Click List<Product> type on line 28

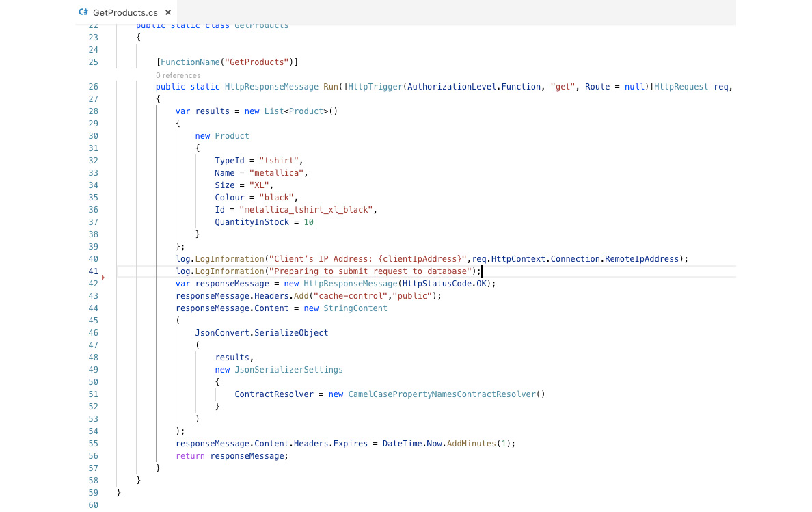pos(296,111)
